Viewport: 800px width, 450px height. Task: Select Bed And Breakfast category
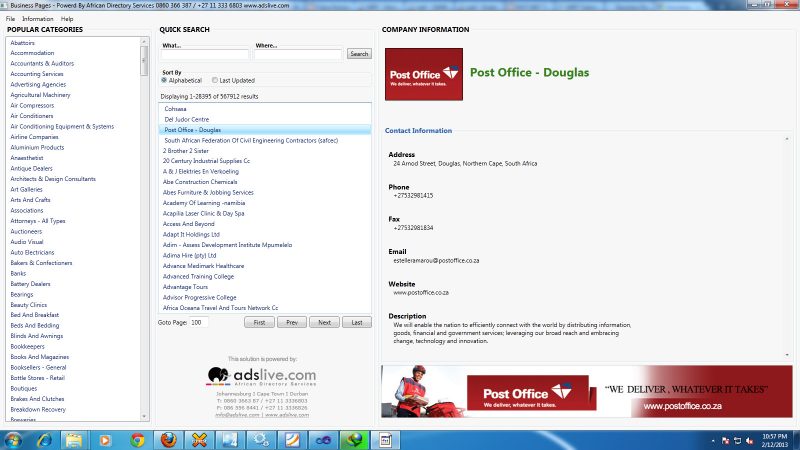pyautogui.click(x=35, y=315)
